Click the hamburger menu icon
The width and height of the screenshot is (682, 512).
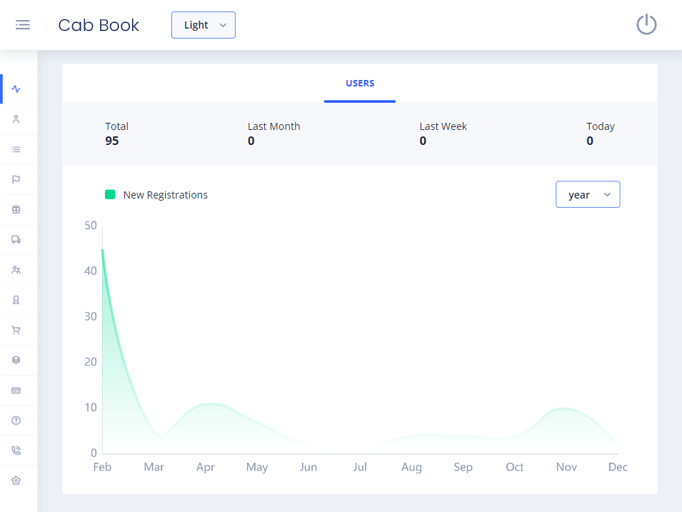pyautogui.click(x=22, y=25)
